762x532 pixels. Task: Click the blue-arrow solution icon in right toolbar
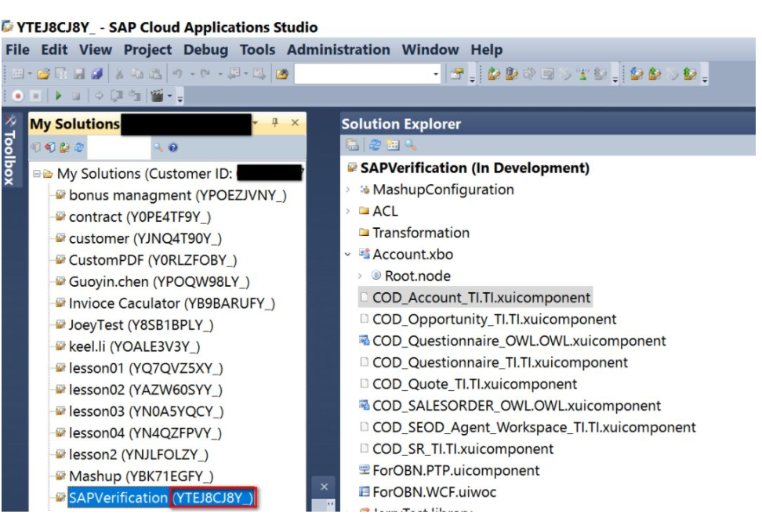click(637, 74)
